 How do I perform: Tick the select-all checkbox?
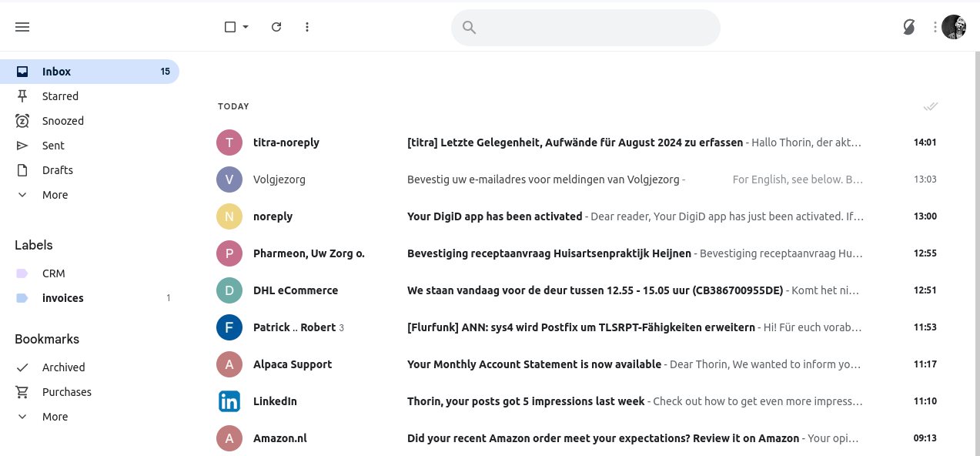click(229, 27)
